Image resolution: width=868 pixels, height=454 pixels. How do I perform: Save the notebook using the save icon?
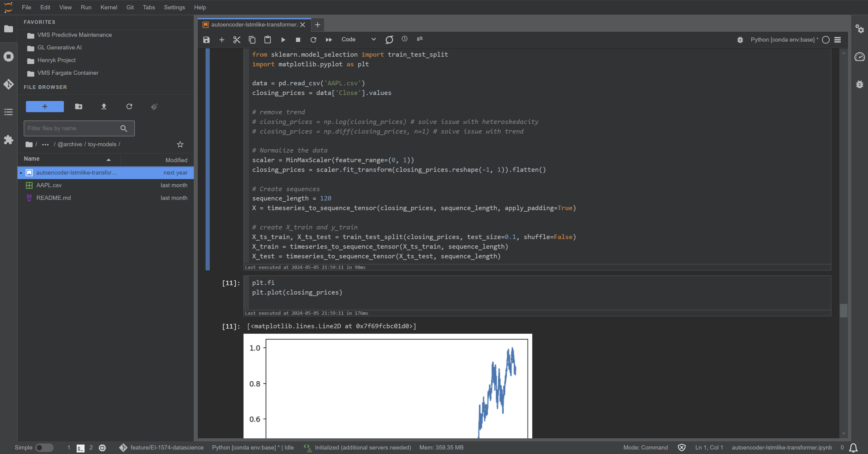[x=206, y=39]
